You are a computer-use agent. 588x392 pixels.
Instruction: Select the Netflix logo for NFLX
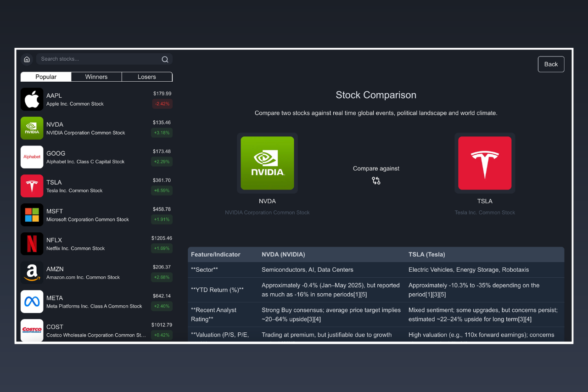point(32,244)
